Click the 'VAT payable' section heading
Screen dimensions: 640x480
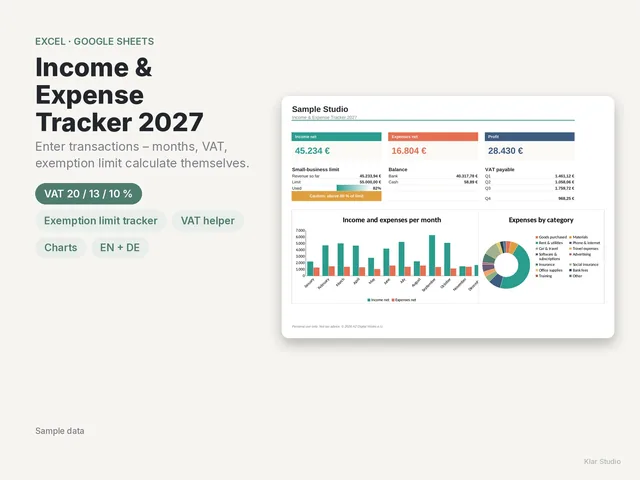click(x=500, y=169)
